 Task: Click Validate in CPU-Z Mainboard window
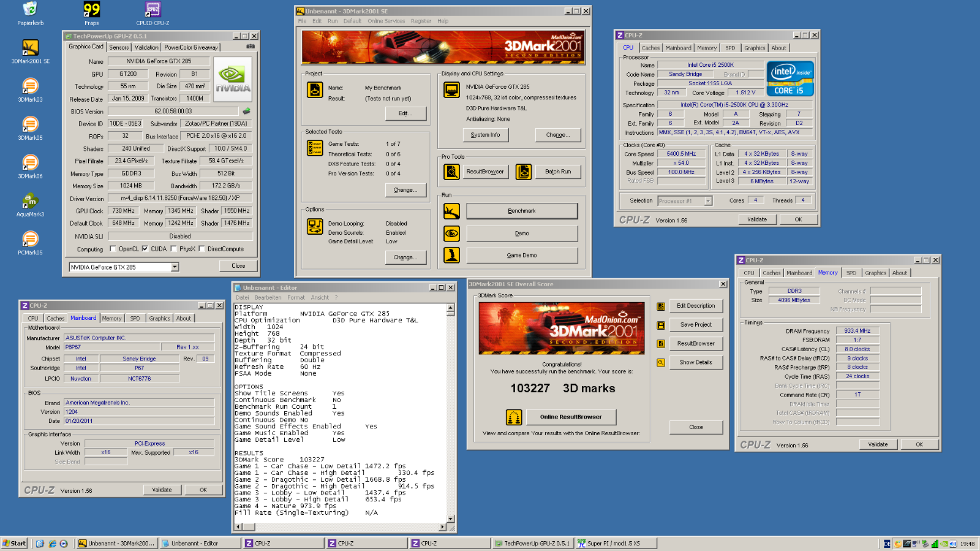(x=162, y=490)
